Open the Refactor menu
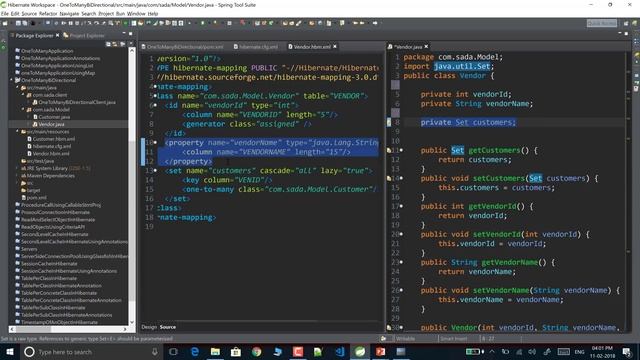Screen dimensions: 640x360 coord(48,13)
